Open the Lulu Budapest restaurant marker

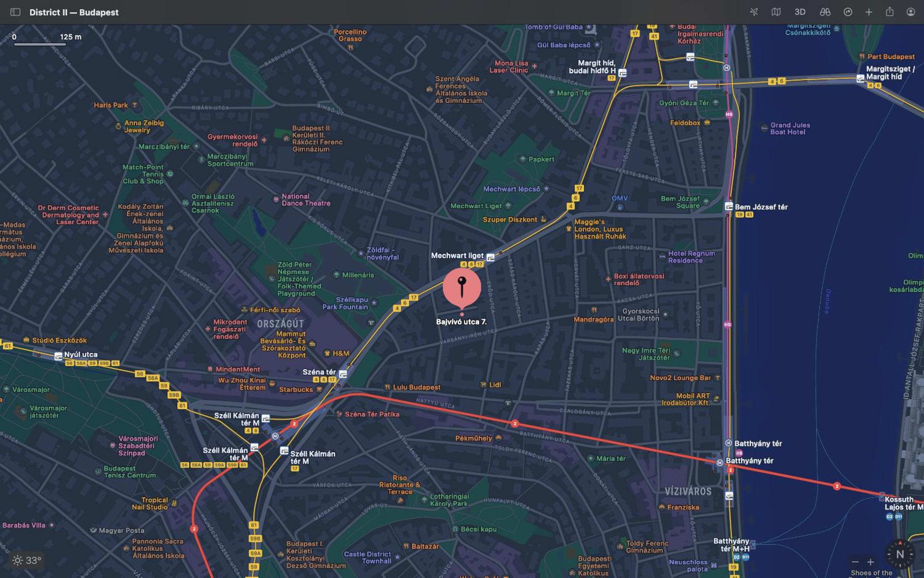click(x=388, y=387)
